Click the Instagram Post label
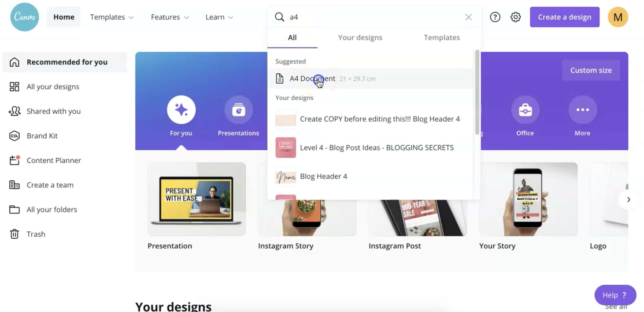Screen dimensions: 644x312 tap(395, 246)
